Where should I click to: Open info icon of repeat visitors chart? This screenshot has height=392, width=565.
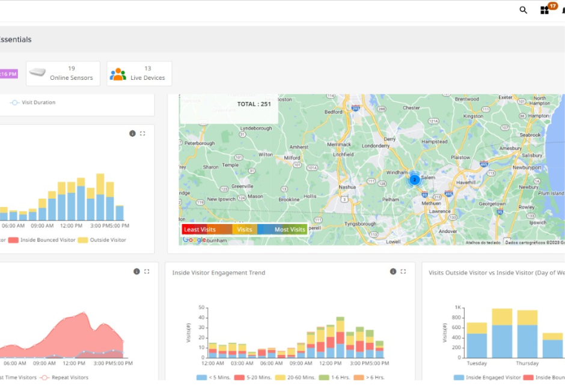136,271
